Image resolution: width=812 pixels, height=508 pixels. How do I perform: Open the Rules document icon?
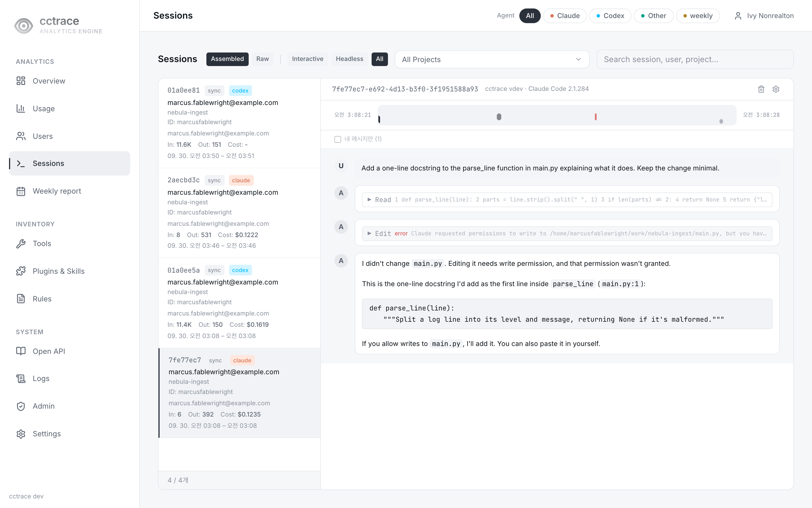(21, 299)
